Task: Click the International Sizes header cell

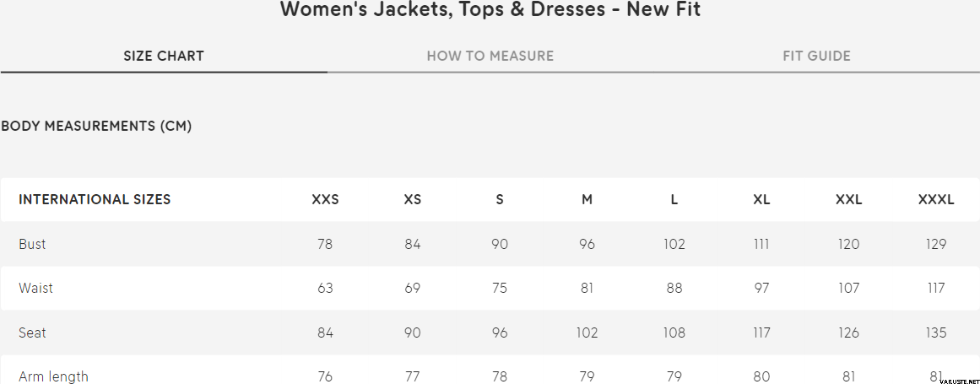Action: 95,200
